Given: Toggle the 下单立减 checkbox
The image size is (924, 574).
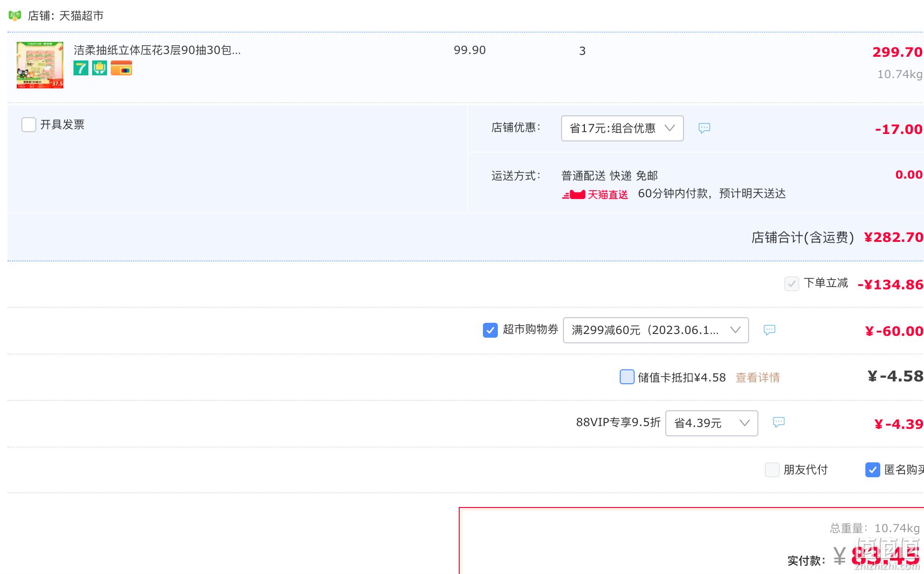Looking at the screenshot, I should click(x=792, y=283).
